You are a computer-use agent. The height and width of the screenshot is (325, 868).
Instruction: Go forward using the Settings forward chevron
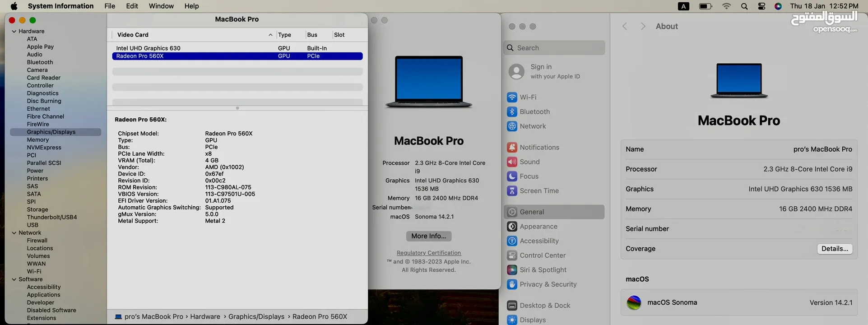(x=643, y=26)
